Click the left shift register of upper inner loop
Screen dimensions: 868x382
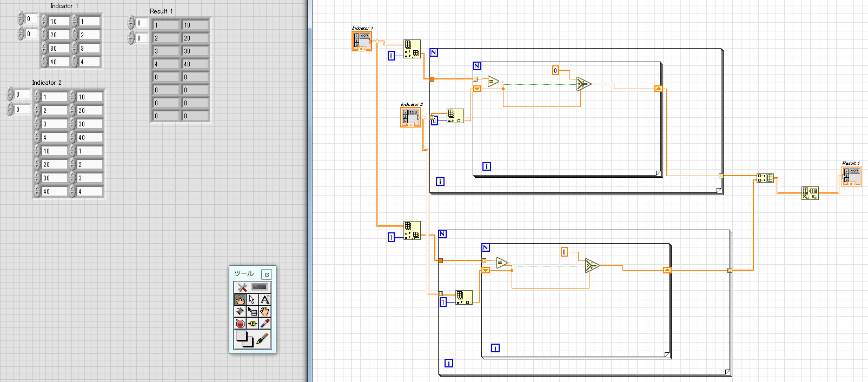coord(477,89)
